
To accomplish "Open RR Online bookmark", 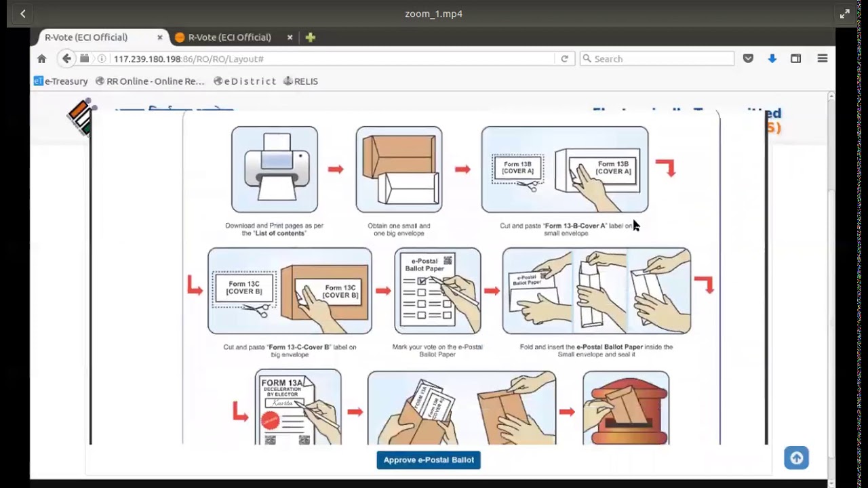I will click(x=150, y=81).
